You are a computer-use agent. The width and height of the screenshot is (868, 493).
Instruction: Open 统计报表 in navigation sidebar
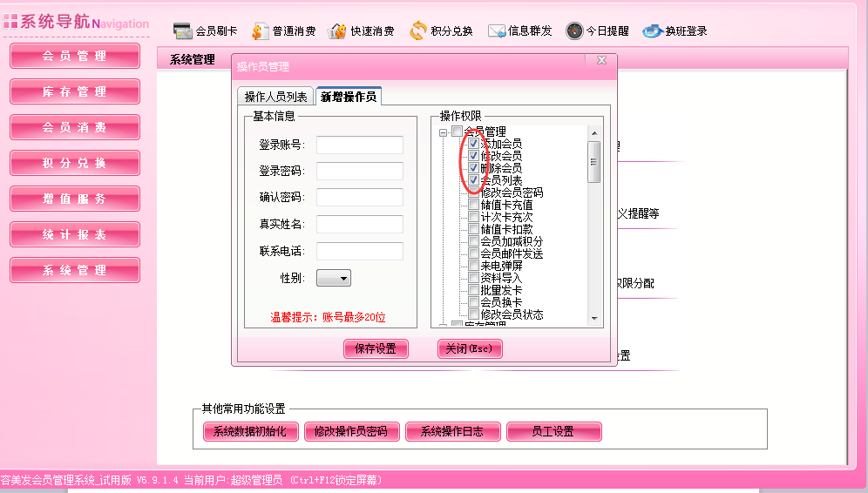pyautogui.click(x=75, y=234)
